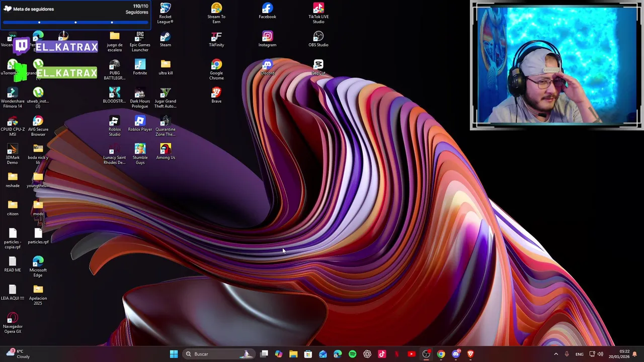This screenshot has height=362, width=644.
Task: Select the TikFinity desktop icon
Action: (216, 39)
